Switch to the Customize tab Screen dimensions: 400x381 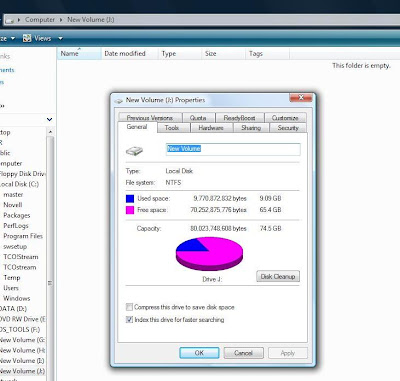point(285,118)
